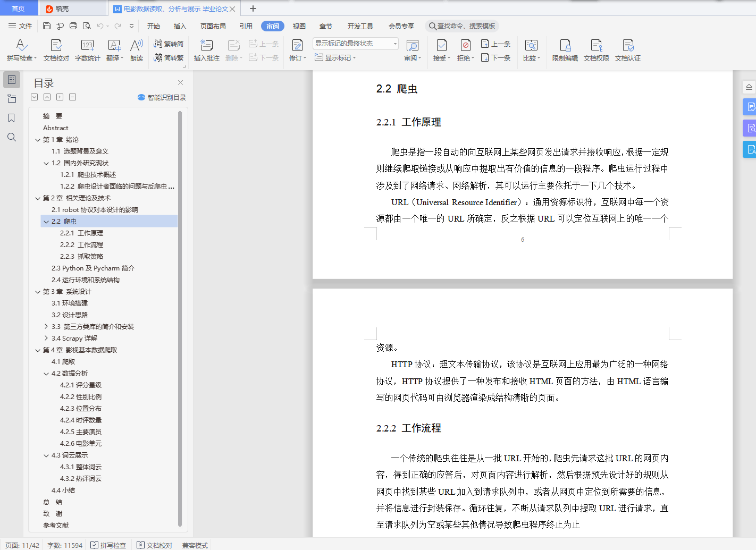Switch to the 视图 ribbon tab

coord(299,26)
